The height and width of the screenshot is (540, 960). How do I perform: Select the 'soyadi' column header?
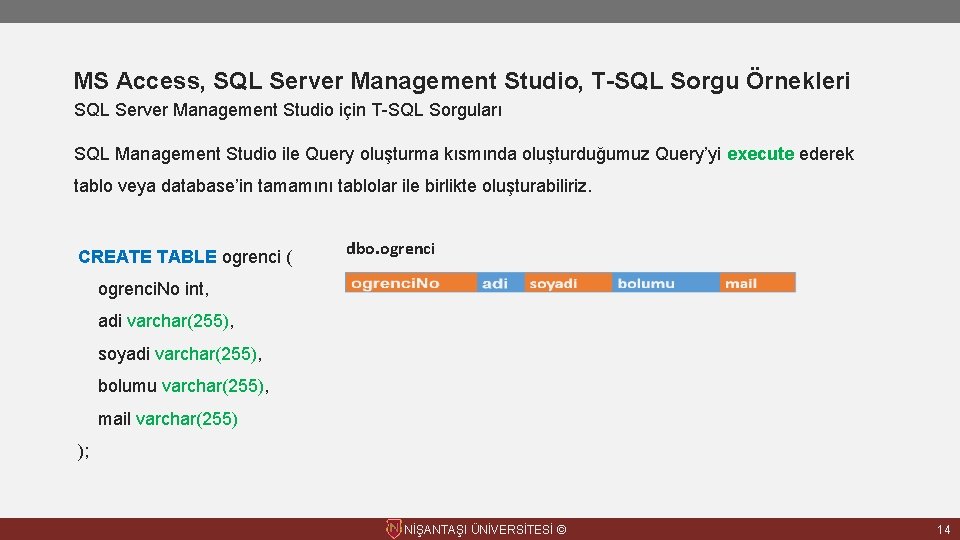point(568,283)
